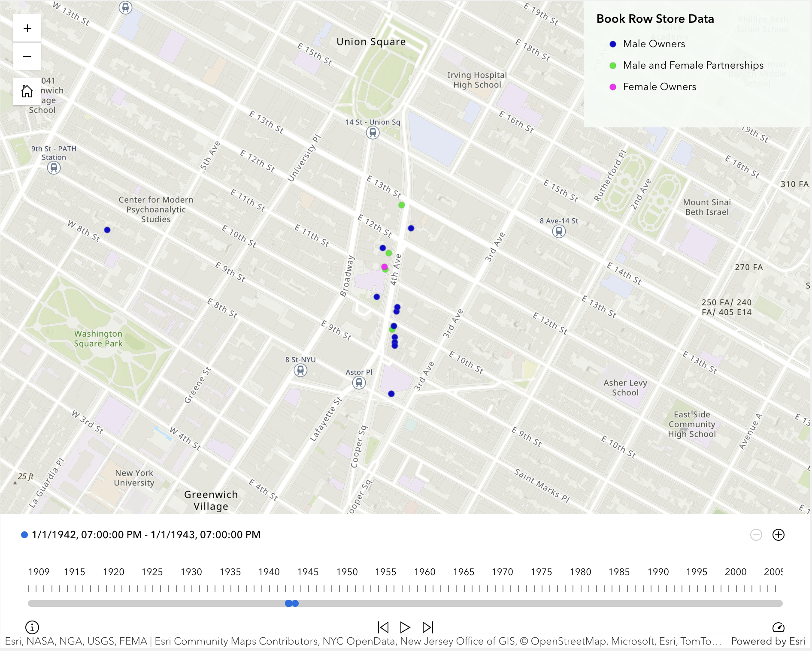This screenshot has width=812, height=651.
Task: Click the 1960 timeline year label
Action: (x=424, y=572)
